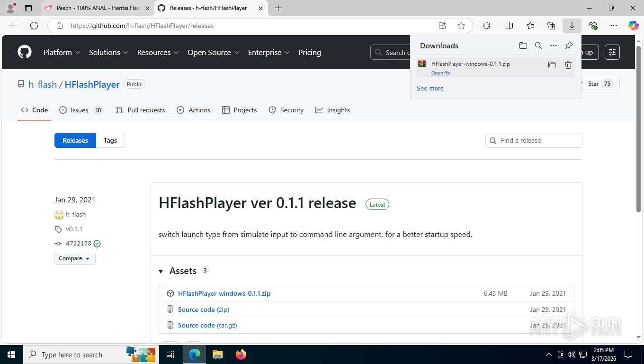Open the Pull requests tab

click(x=141, y=110)
